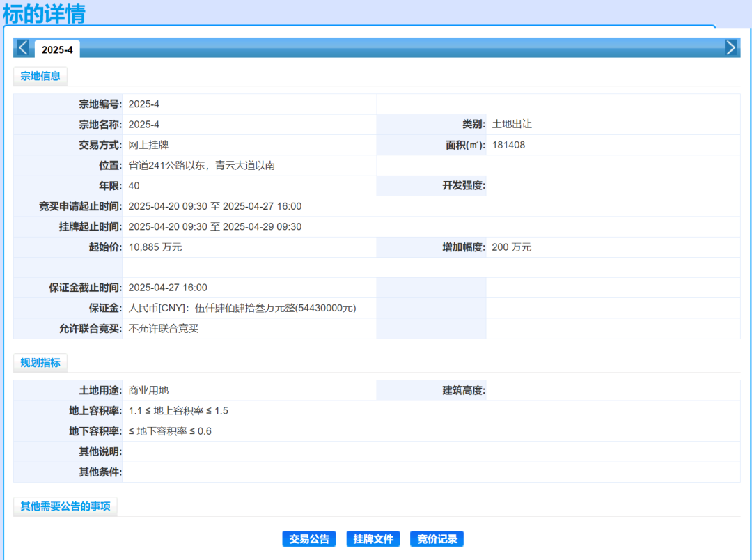Open the 规划指标 section tab

(40, 363)
